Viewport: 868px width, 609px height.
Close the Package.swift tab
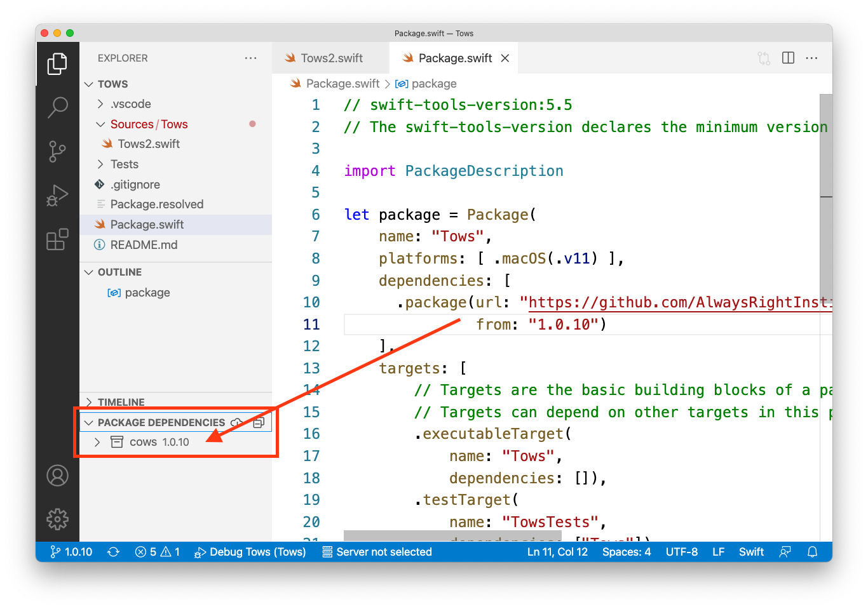[505, 58]
